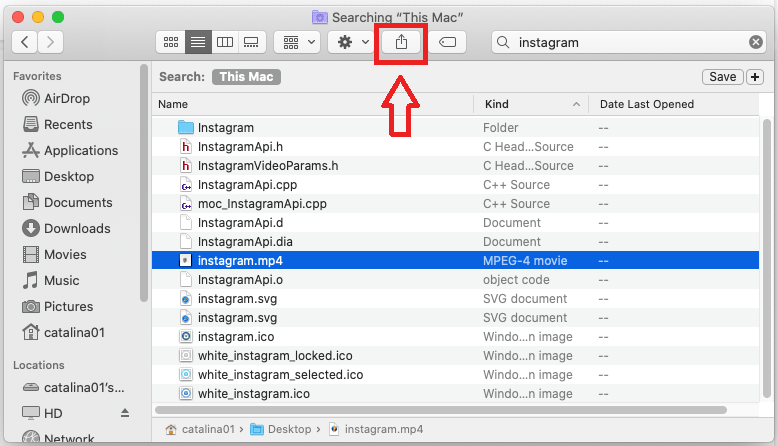Click the horizontal scrollbar of file list

[441, 410]
